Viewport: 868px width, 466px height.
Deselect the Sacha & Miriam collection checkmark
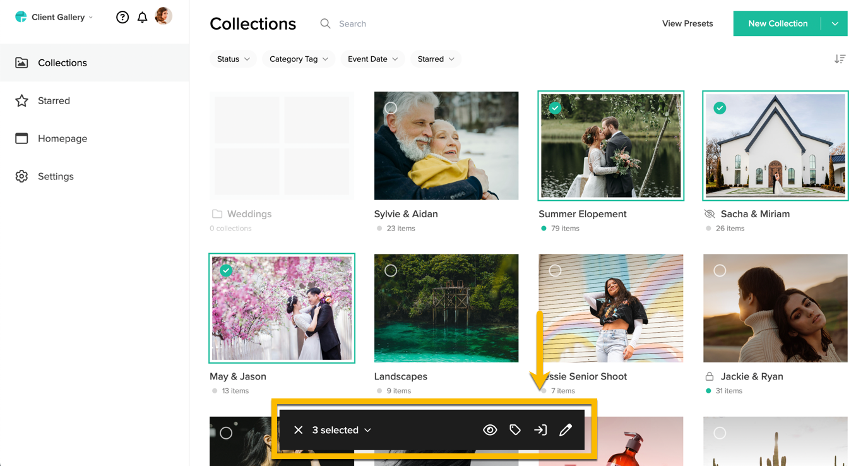[x=720, y=108]
